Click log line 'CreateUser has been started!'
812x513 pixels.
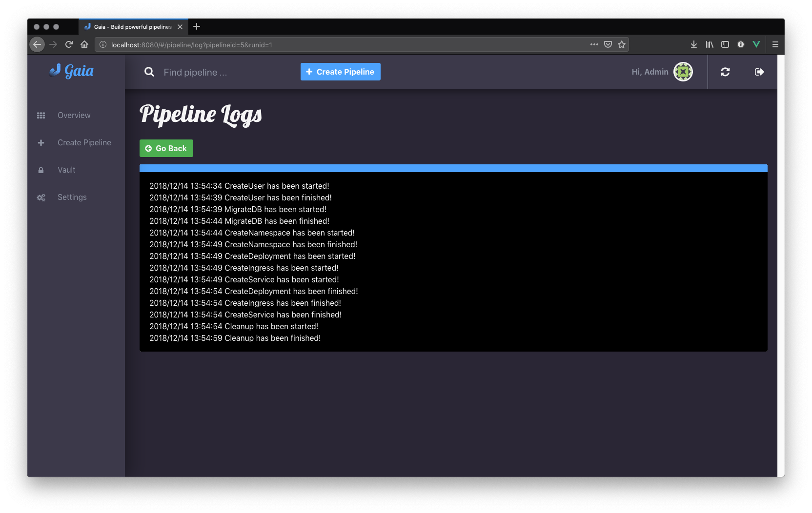coord(239,186)
